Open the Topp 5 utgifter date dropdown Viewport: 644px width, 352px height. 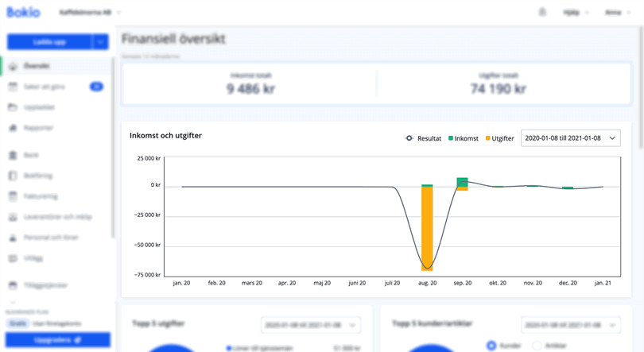pos(310,325)
